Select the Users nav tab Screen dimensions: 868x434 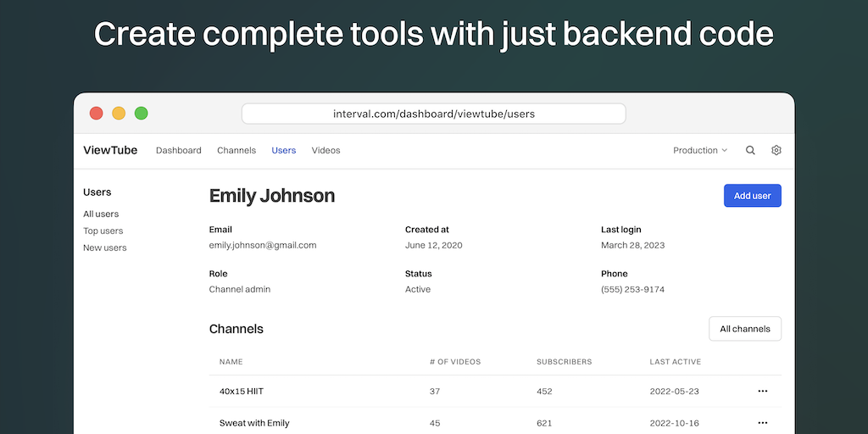point(284,151)
